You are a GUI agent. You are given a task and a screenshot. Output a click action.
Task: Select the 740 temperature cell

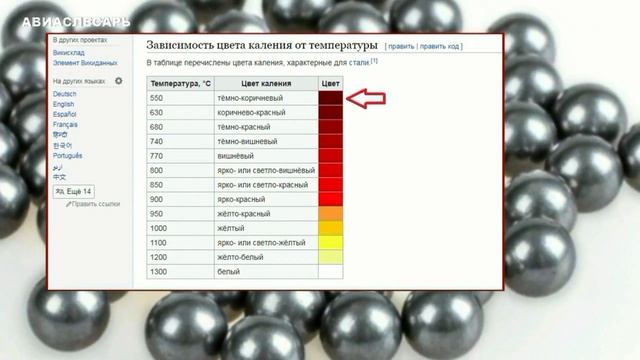180,141
